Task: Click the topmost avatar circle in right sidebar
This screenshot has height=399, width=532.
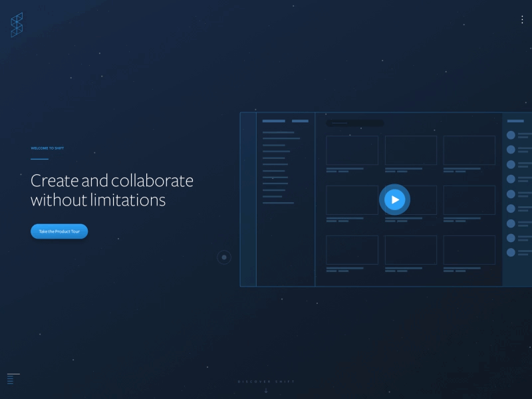Action: [x=511, y=136]
